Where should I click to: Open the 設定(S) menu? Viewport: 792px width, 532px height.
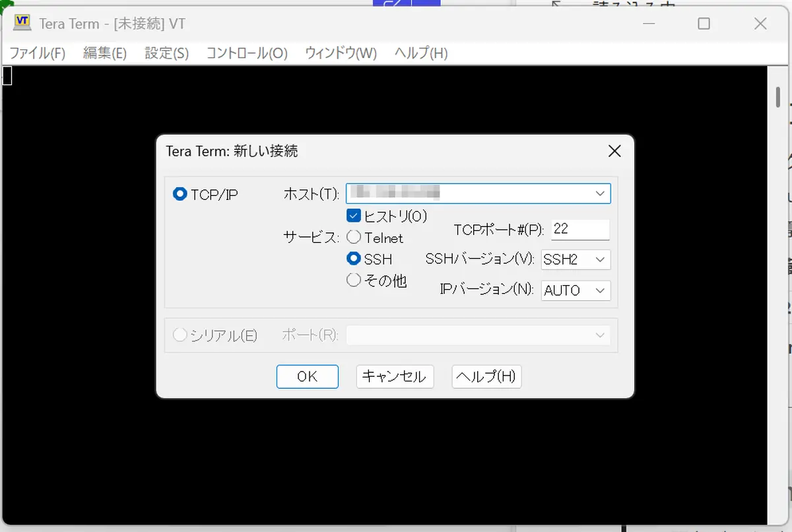(167, 53)
